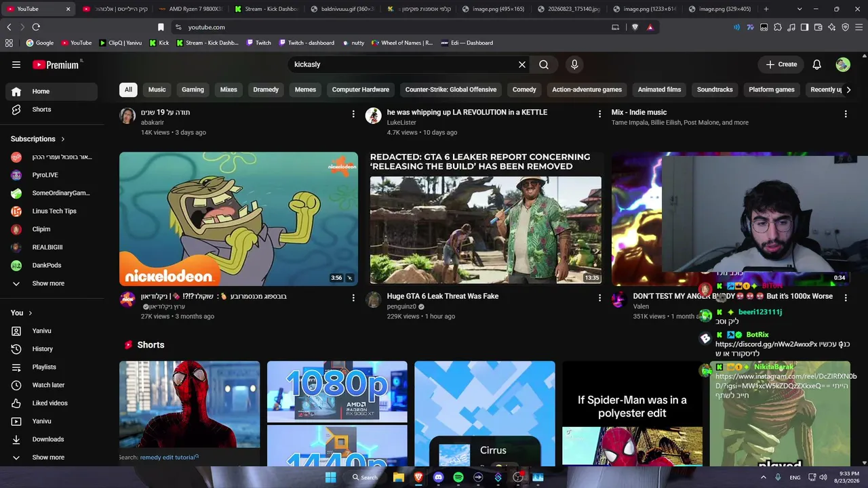Reload the current page
The image size is (868, 488).
click(36, 27)
